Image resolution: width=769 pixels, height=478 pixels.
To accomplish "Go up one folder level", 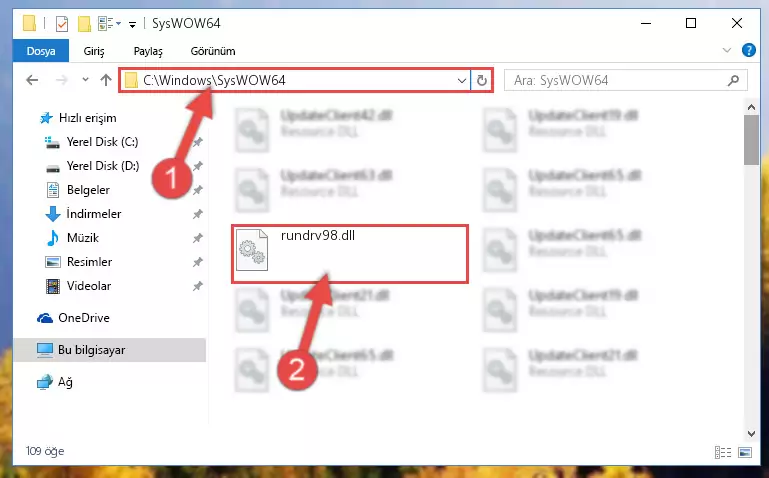I will click(106, 80).
